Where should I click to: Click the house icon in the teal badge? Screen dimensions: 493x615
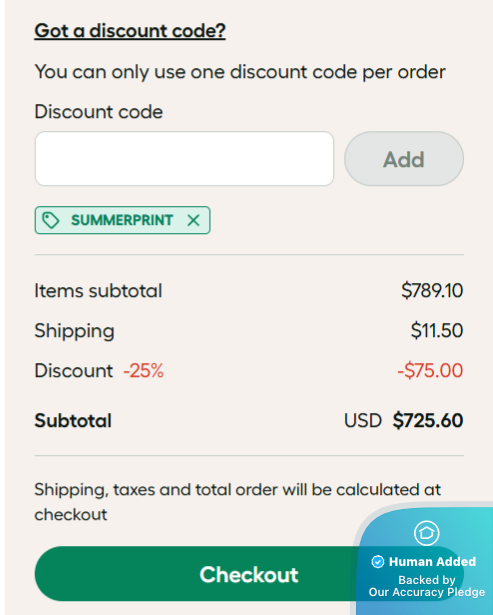(x=426, y=533)
